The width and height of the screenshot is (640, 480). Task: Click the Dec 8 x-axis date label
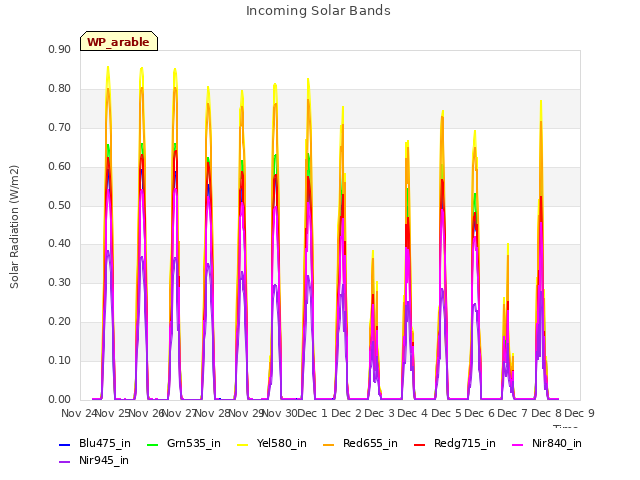[x=546, y=413]
